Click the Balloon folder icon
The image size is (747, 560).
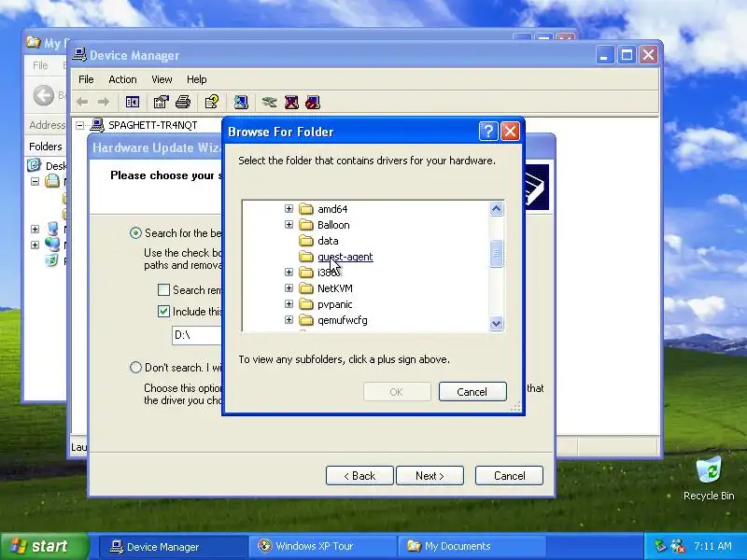click(x=306, y=225)
